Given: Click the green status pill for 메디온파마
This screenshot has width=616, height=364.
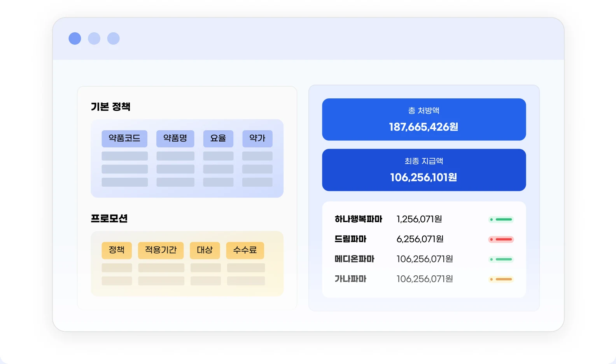Looking at the screenshot, I should [x=501, y=259].
